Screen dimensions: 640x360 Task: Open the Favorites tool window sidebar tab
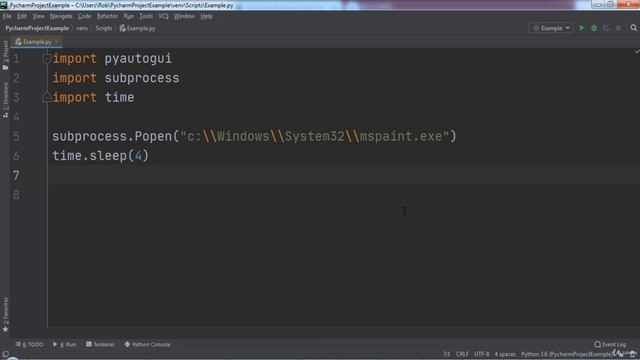pyautogui.click(x=5, y=315)
